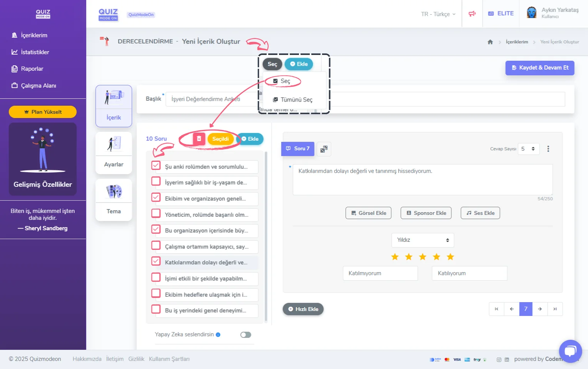The width and height of the screenshot is (588, 369).
Task: Click the fifth rating star
Action: click(x=450, y=257)
